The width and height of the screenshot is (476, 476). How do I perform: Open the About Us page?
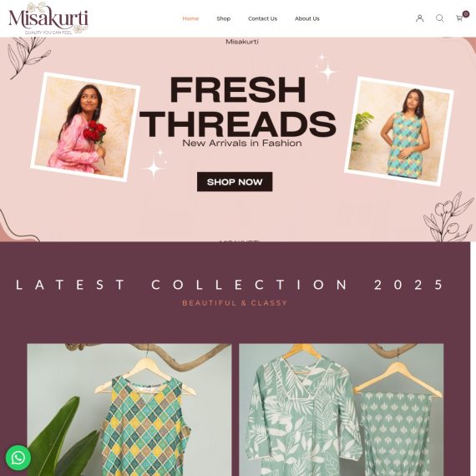pyautogui.click(x=307, y=18)
